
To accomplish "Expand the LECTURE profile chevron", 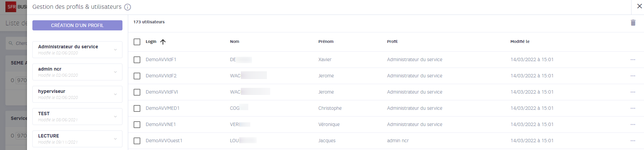I will coord(115,139).
